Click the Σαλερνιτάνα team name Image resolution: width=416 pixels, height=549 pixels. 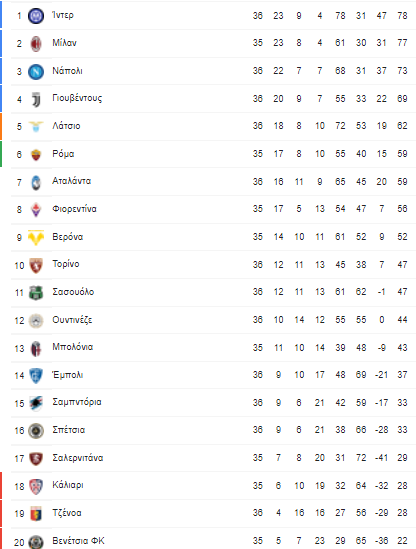[78, 458]
